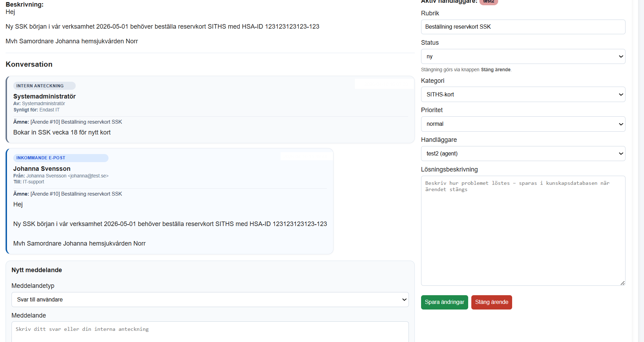Click the red Stäng ärende button

[x=491, y=302]
